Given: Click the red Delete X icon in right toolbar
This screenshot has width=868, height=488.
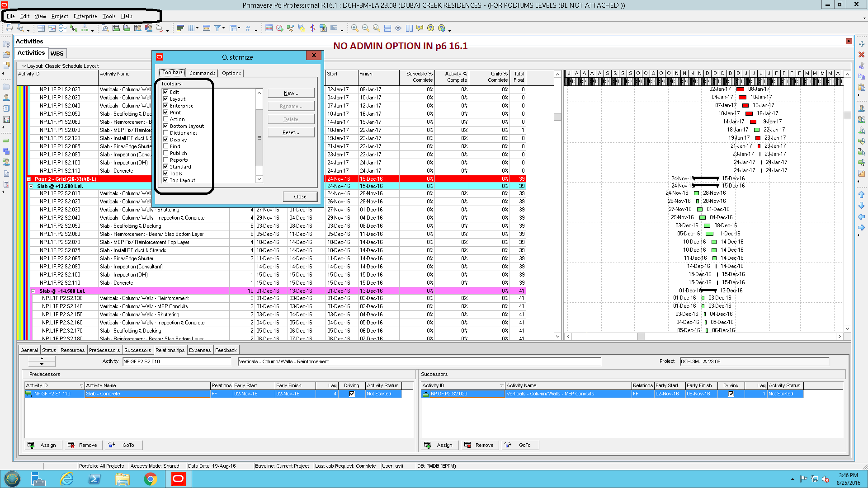Looking at the screenshot, I should pos(862,55).
